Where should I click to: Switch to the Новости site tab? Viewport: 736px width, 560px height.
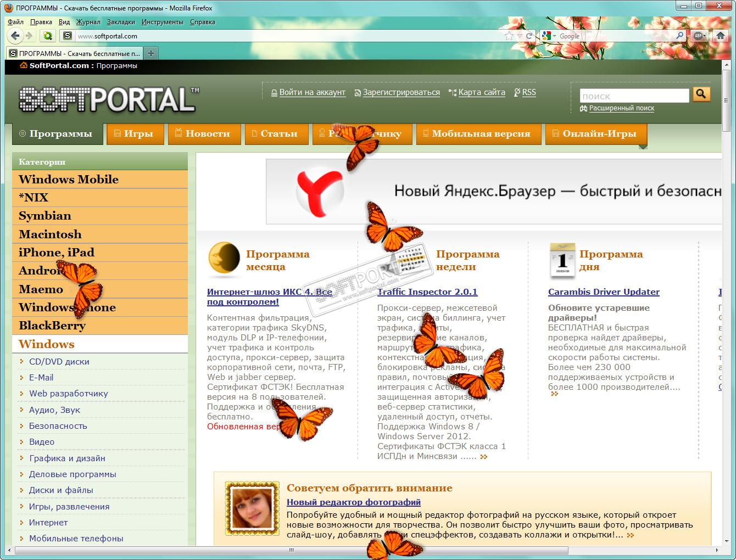(204, 133)
